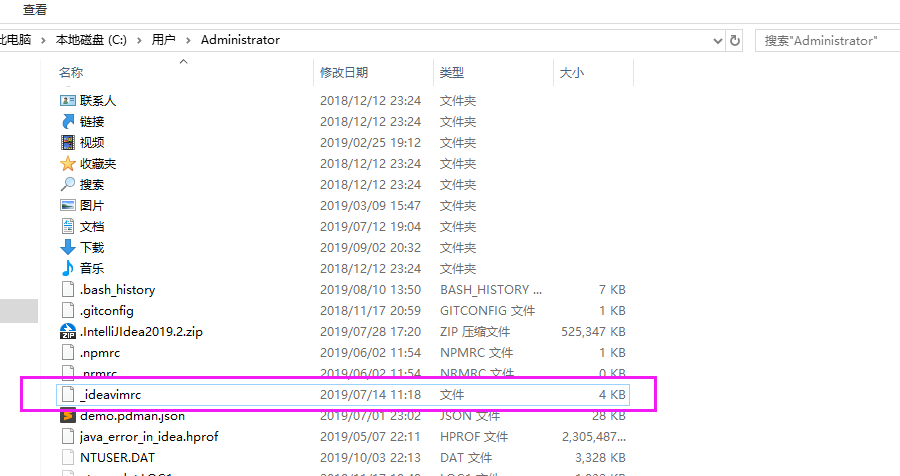This screenshot has width=900, height=476.
Task: Select the 联系人 folder name
Action: 98,100
